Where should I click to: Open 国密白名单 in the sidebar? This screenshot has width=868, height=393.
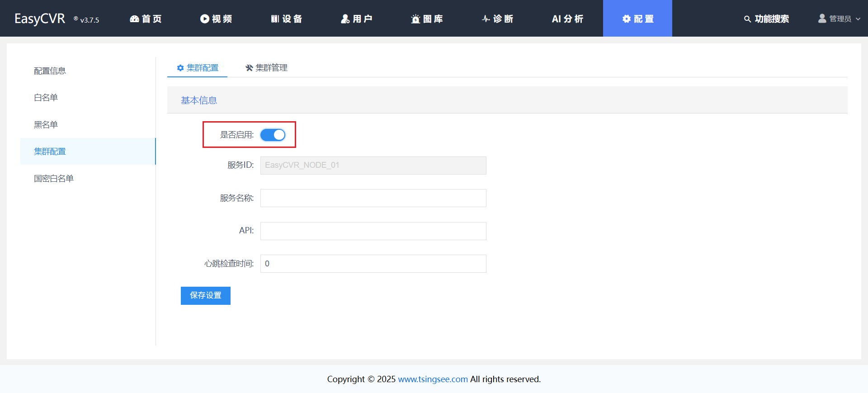point(54,179)
